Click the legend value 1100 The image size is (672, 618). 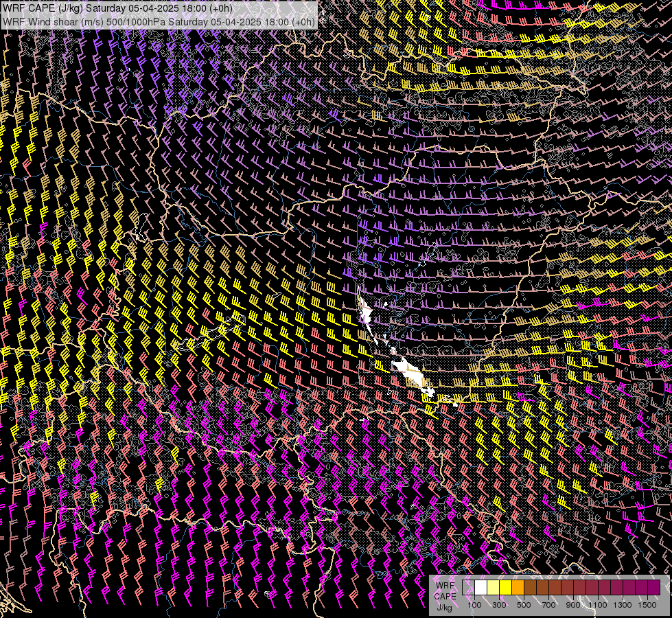[x=598, y=605]
